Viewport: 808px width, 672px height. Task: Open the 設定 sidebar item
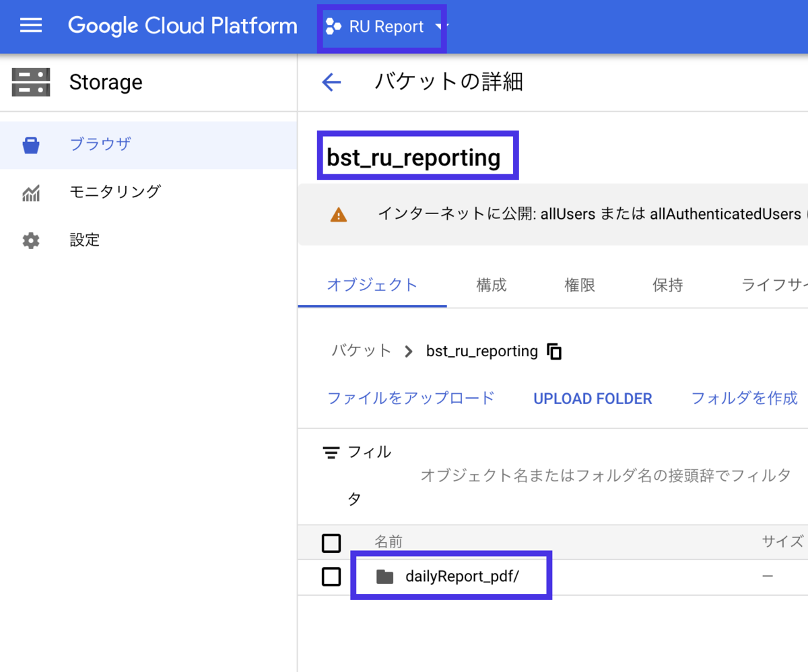tap(148, 240)
